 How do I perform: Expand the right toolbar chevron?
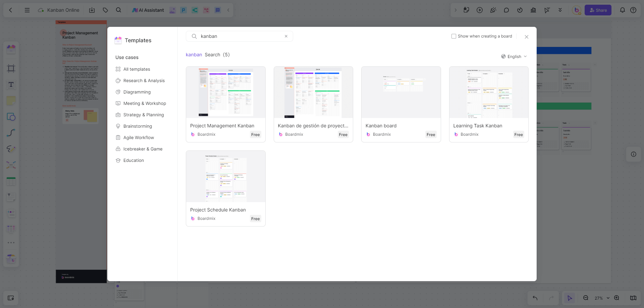[455, 10]
